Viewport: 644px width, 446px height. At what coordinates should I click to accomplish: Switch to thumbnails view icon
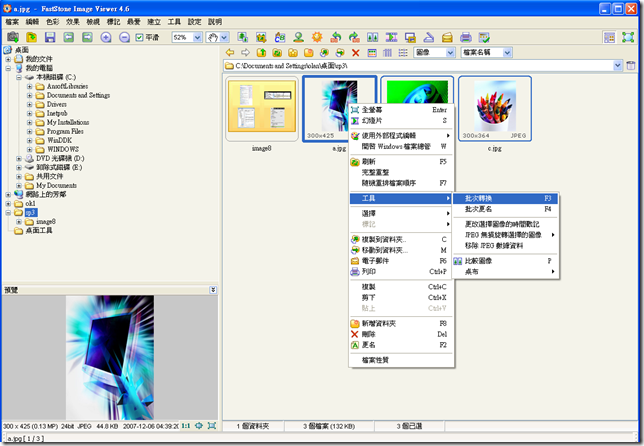(372, 53)
